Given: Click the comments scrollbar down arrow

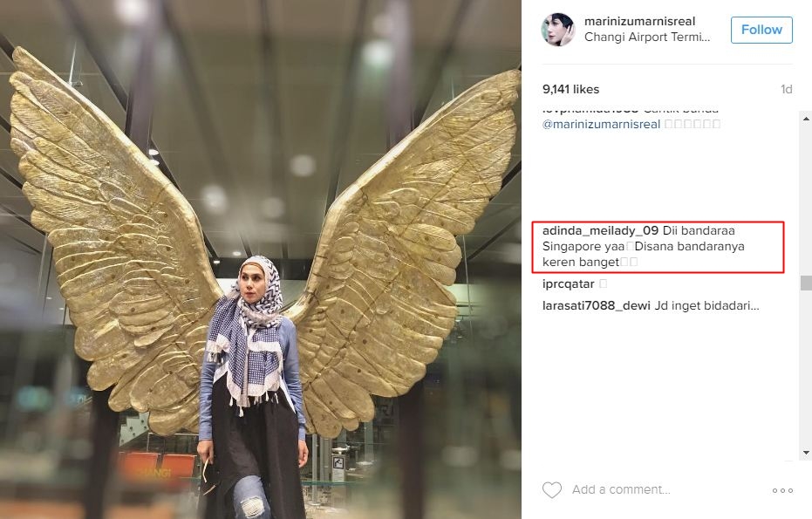Looking at the screenshot, I should [806, 453].
